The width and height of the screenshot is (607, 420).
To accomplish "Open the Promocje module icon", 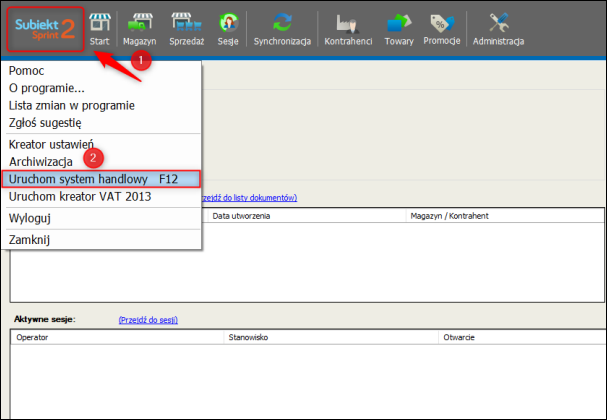I will pos(442,29).
